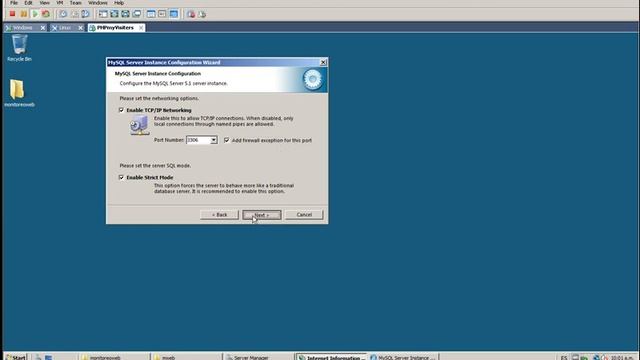The height and width of the screenshot is (360, 640).
Task: Toggle Add firewall exception for this port
Action: [227, 140]
